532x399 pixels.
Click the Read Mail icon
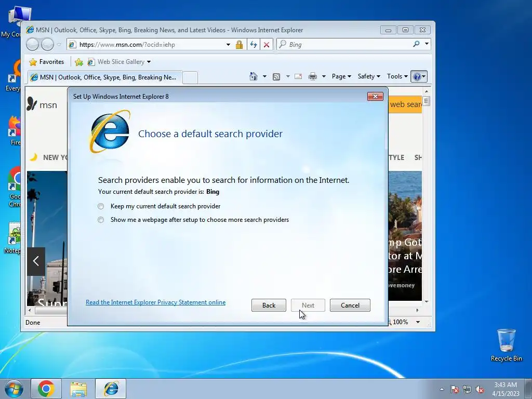(298, 76)
